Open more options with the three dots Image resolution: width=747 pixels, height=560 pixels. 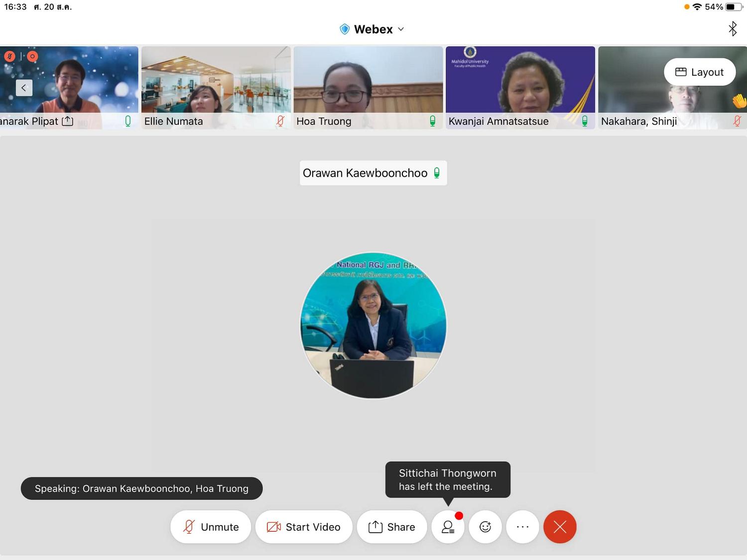522,527
